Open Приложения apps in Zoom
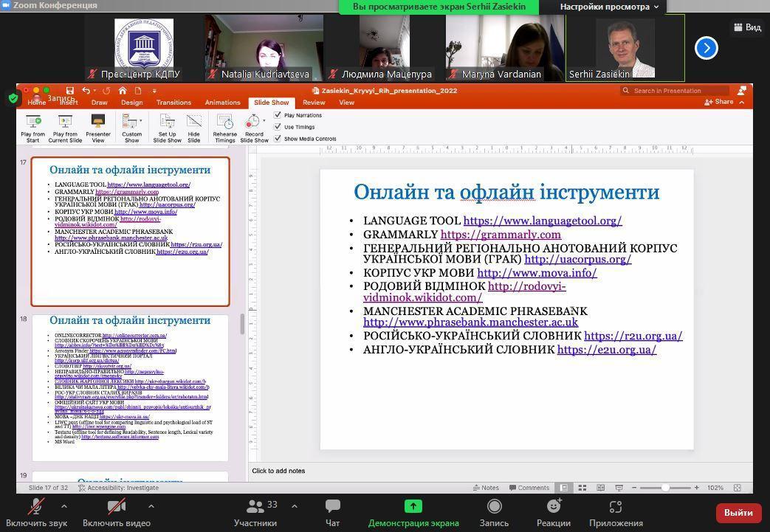Screen dimensions: 770x532 (x=616, y=513)
